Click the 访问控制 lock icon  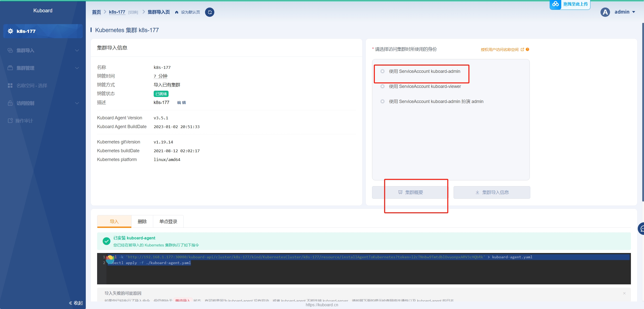coord(10,103)
